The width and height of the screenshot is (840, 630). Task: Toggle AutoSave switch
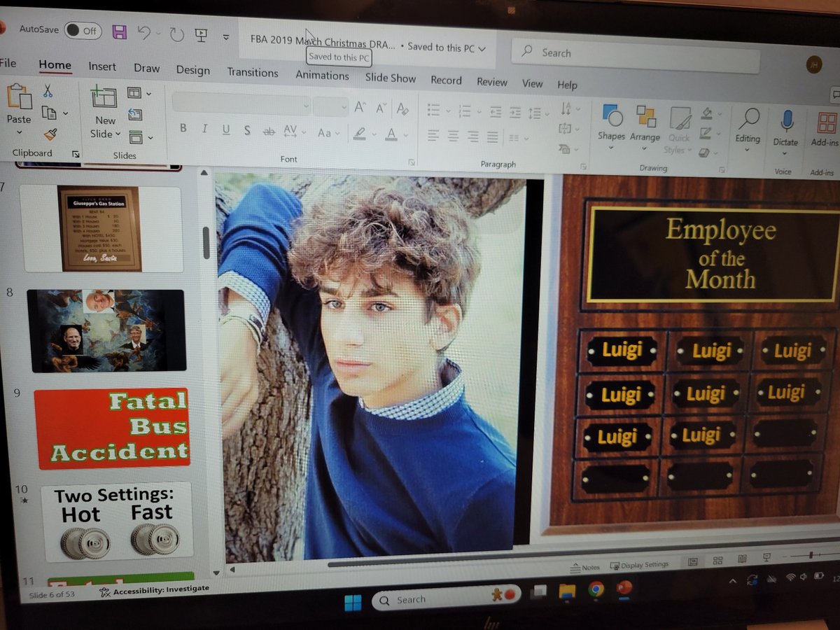[82, 30]
